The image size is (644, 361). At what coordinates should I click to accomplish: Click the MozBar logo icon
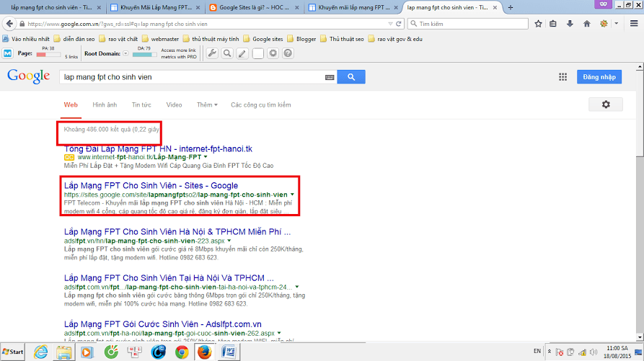coord(7,53)
